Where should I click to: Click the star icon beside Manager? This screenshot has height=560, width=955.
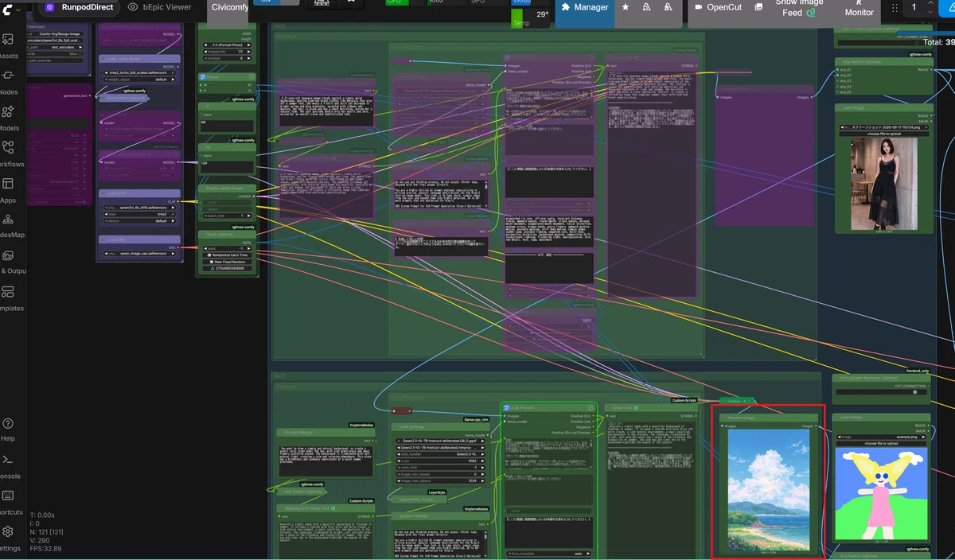pos(626,7)
